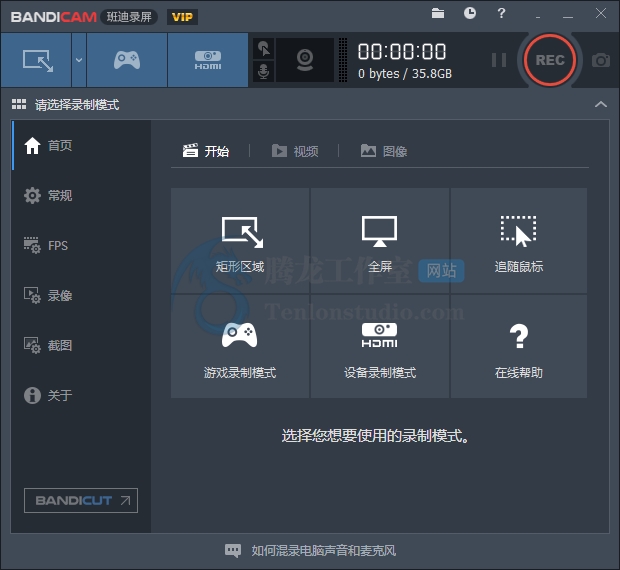The height and width of the screenshot is (570, 620).
Task: Switch to game recording mode in toolbar
Action: click(x=127, y=60)
